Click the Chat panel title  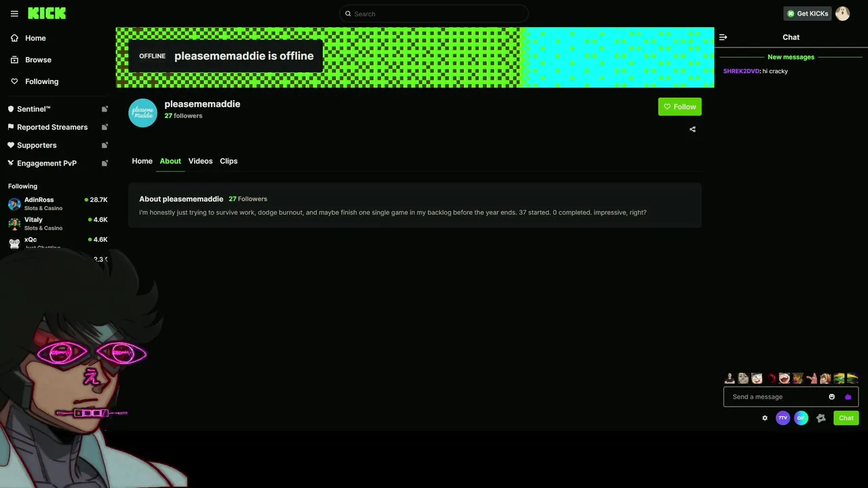tap(791, 37)
